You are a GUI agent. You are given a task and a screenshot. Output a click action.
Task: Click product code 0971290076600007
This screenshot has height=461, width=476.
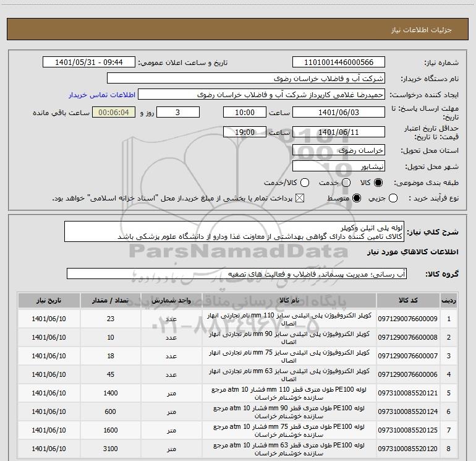408,356
